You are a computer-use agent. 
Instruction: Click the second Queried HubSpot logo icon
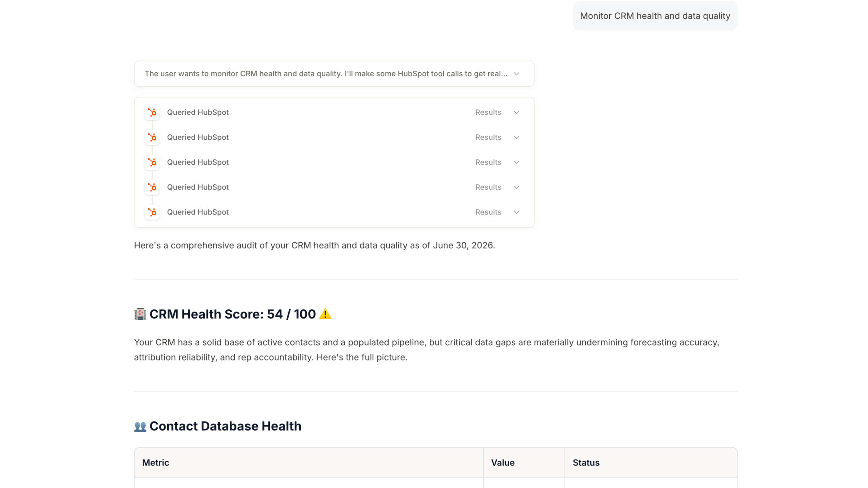[152, 137]
